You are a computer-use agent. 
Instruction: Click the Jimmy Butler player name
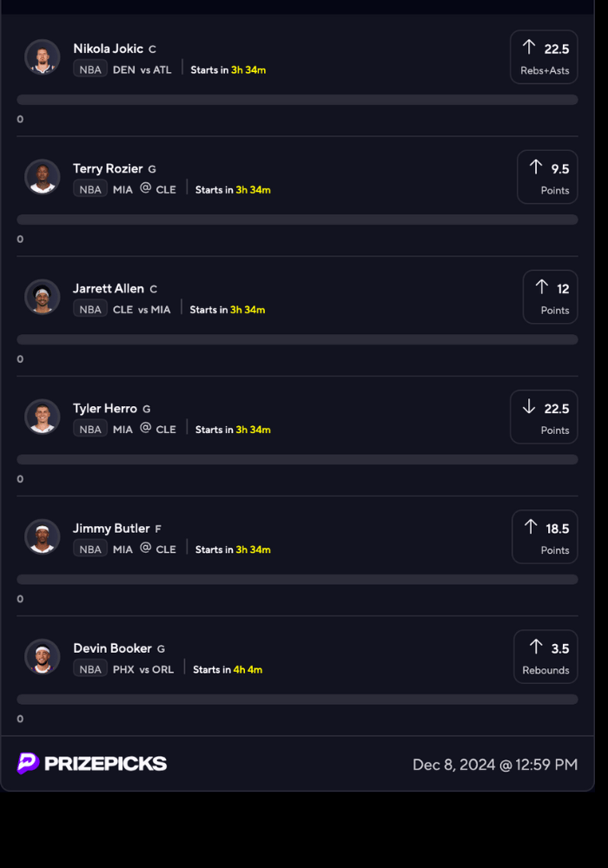click(111, 528)
